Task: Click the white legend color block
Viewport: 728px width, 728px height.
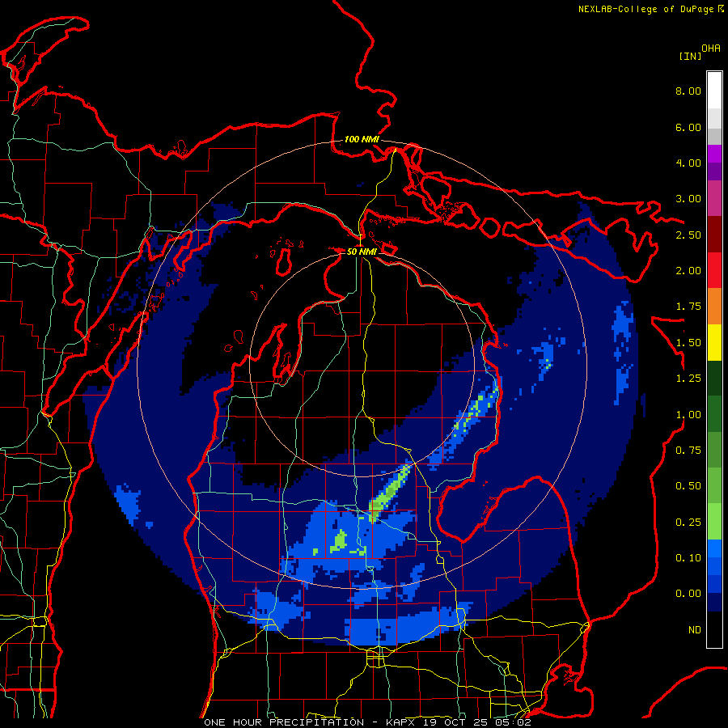Action: (x=714, y=90)
